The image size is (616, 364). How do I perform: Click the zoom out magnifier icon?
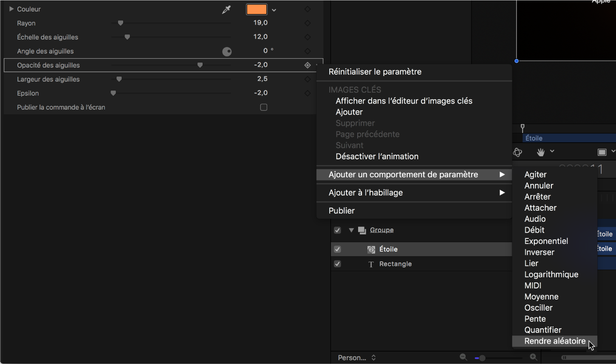(463, 358)
